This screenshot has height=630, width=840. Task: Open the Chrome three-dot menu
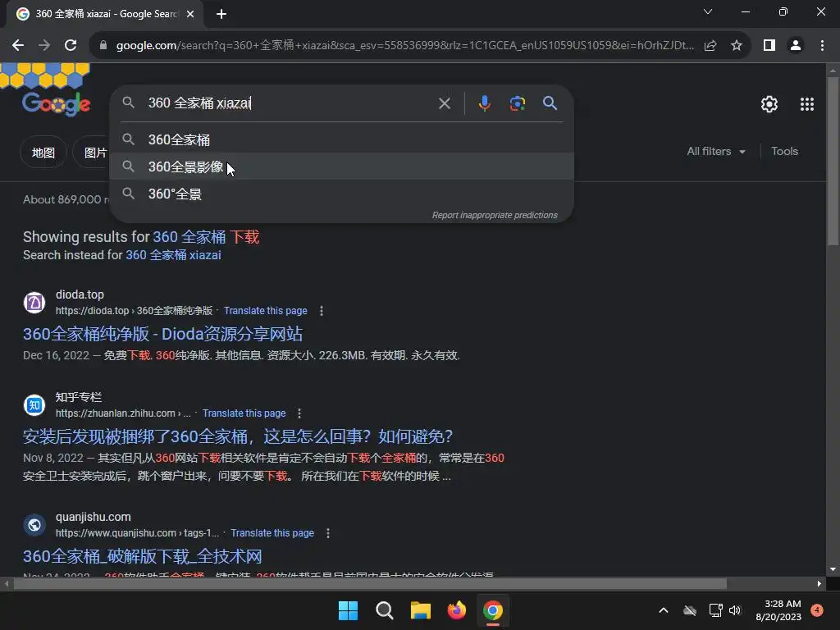tap(822, 46)
